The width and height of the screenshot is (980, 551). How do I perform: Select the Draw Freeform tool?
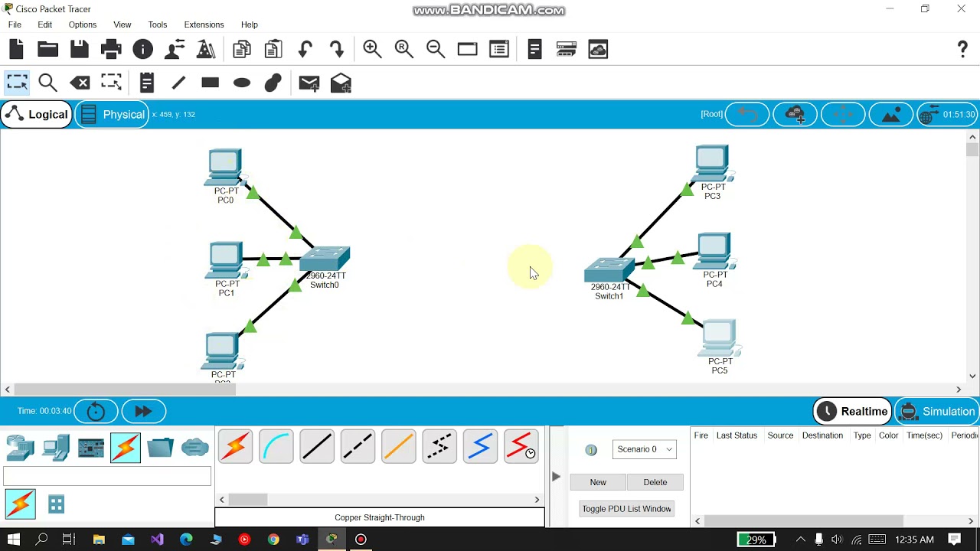point(273,83)
